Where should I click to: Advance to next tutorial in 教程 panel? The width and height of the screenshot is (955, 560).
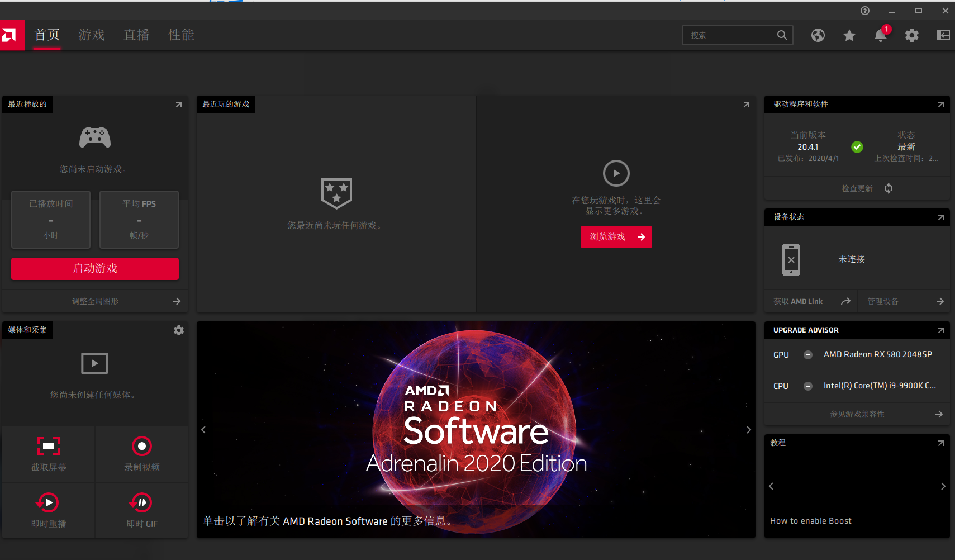(x=944, y=486)
